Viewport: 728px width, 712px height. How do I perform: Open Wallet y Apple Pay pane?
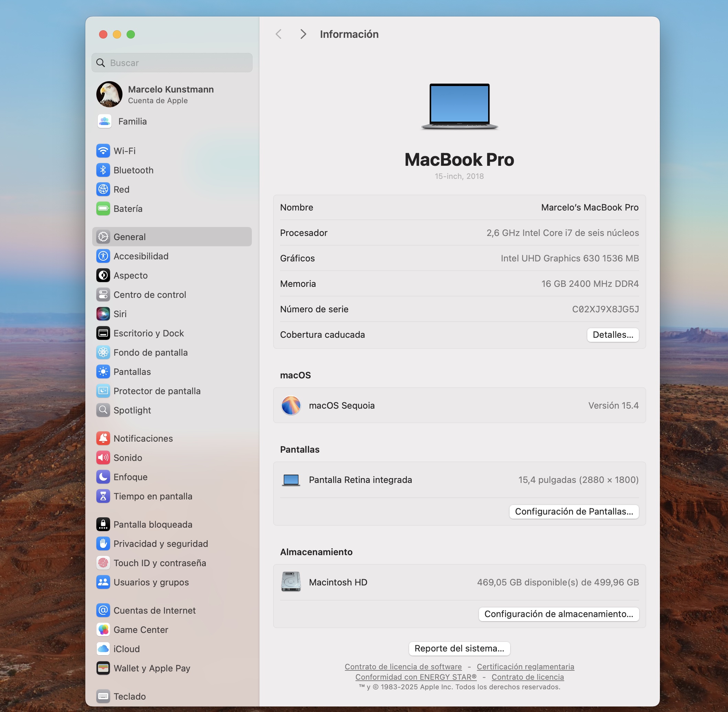(151, 668)
